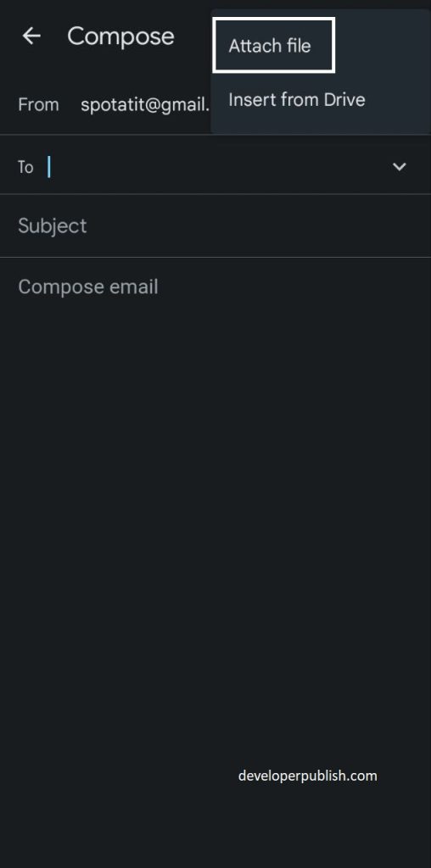Image resolution: width=431 pixels, height=868 pixels.
Task: Tap the Subject field
Action: 215,225
